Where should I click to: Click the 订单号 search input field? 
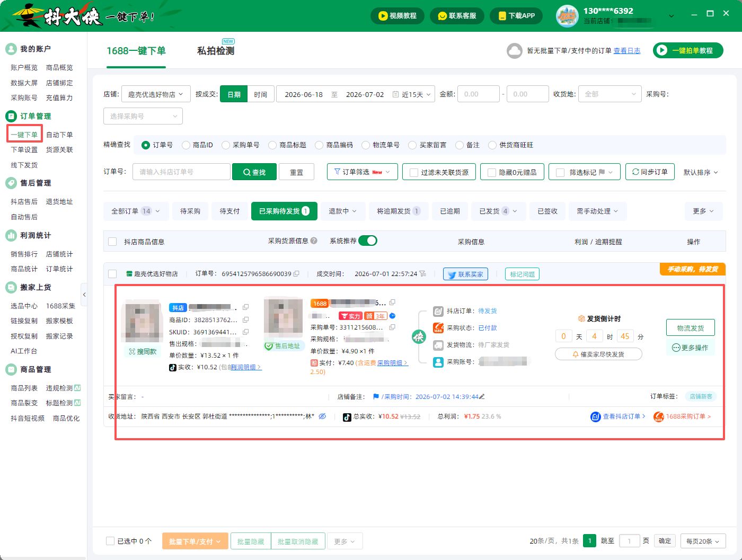[x=181, y=172]
